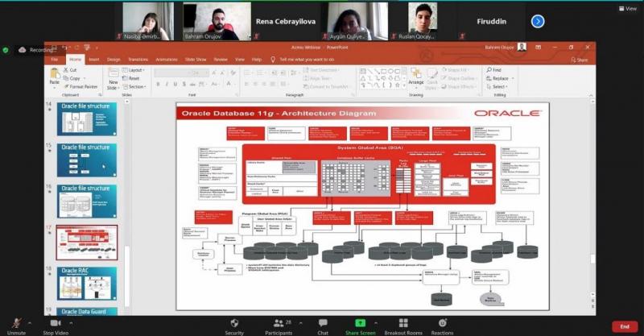Click the green Share Screen icon

point(360,323)
